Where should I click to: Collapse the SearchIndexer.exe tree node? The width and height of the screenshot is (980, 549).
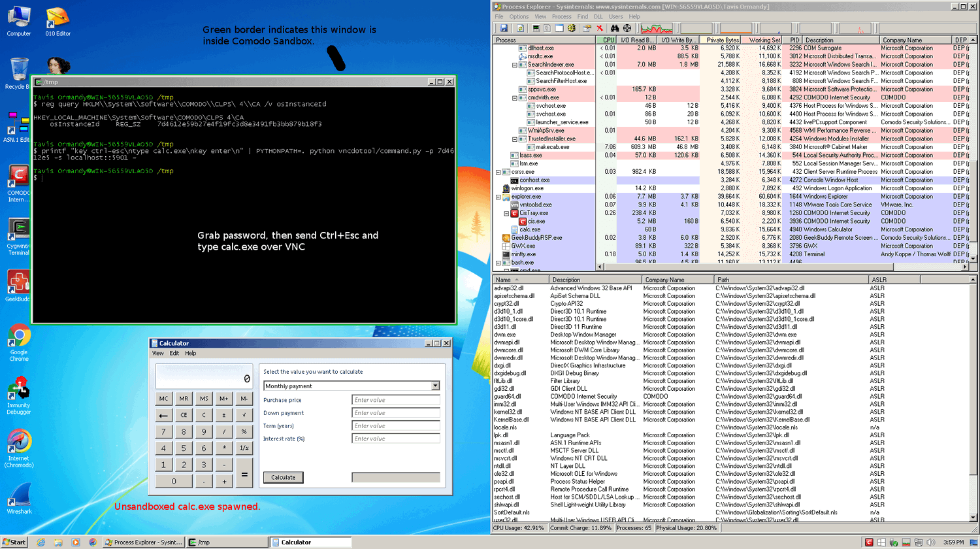coord(515,65)
